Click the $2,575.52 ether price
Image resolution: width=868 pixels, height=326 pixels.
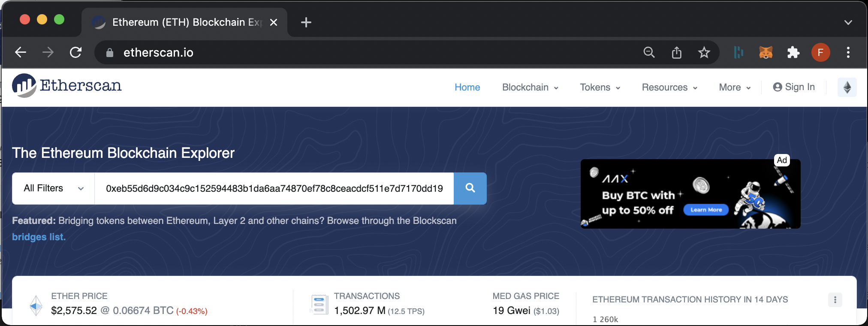(74, 311)
